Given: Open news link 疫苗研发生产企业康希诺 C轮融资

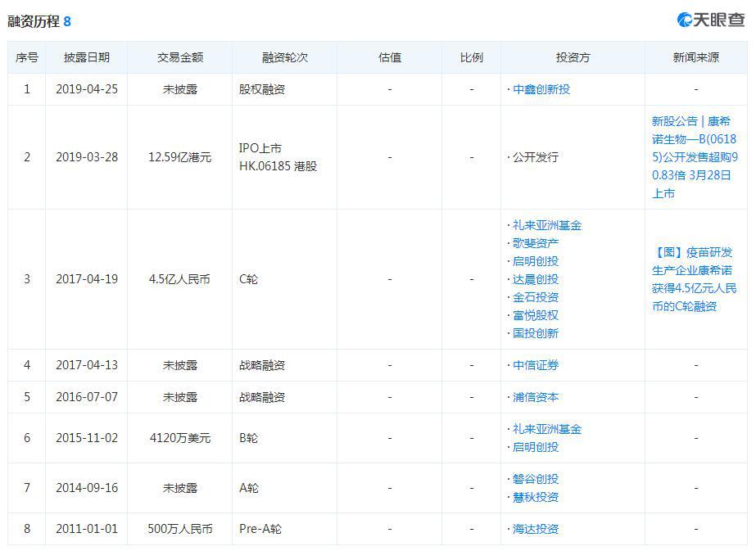Looking at the screenshot, I should [x=694, y=279].
